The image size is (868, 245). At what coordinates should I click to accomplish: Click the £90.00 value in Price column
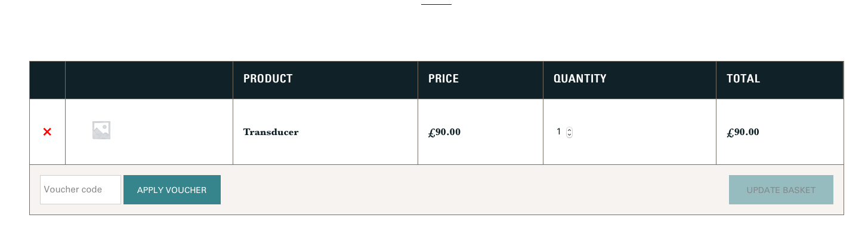444,132
